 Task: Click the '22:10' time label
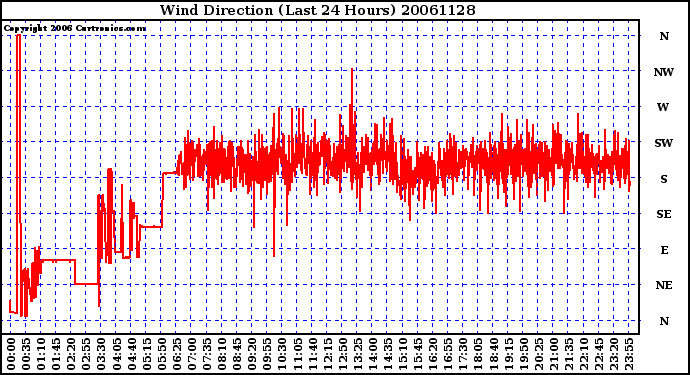click(x=583, y=355)
